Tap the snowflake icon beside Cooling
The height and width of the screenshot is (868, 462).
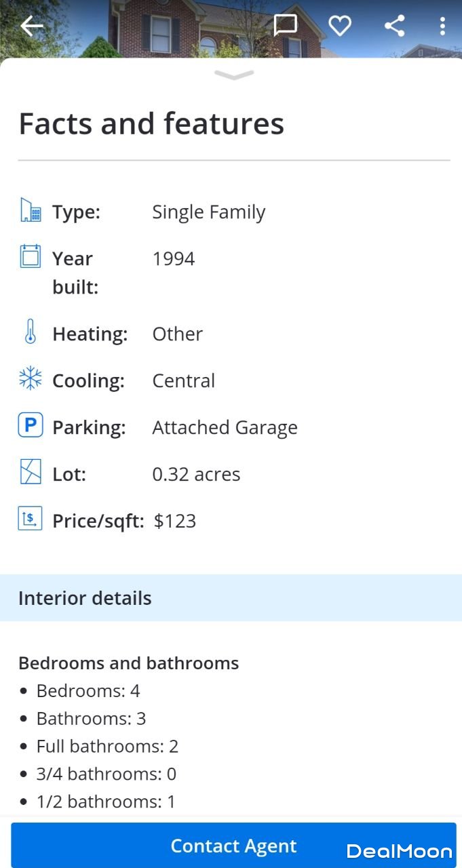(31, 379)
